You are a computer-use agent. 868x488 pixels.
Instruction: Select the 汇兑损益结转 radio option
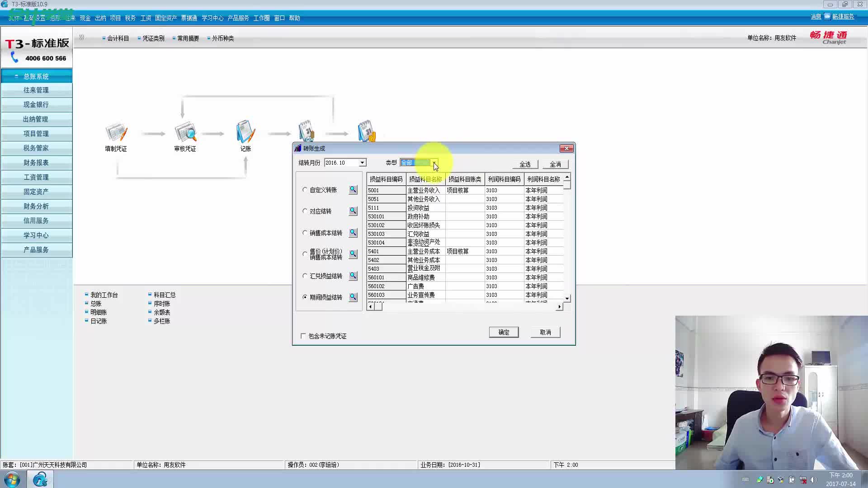[305, 276]
